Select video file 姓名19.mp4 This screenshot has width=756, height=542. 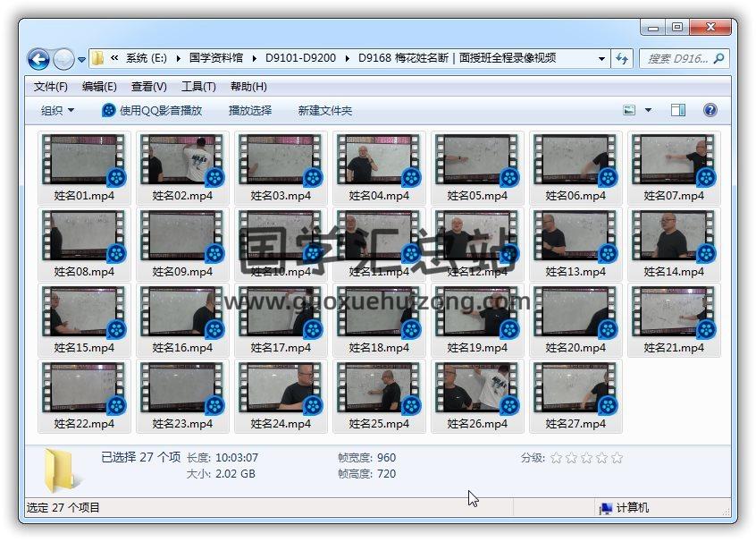477,320
